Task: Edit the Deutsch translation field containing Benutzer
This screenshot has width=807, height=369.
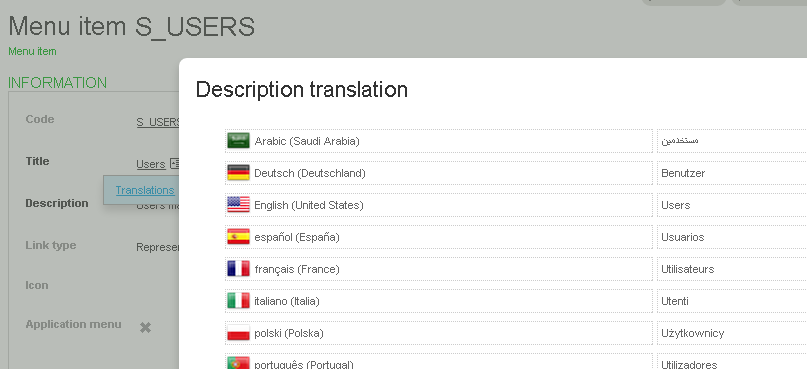Action: (x=732, y=173)
